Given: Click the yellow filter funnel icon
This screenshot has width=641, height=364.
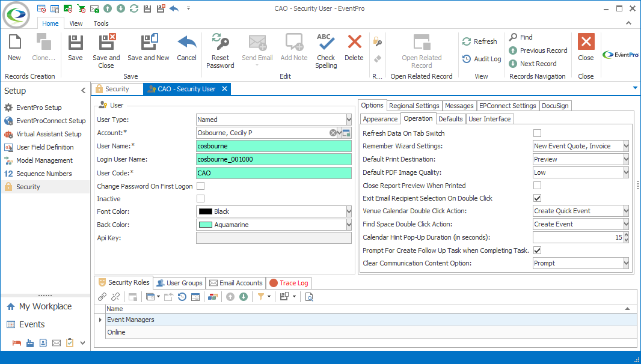Looking at the screenshot, I should 261,297.
